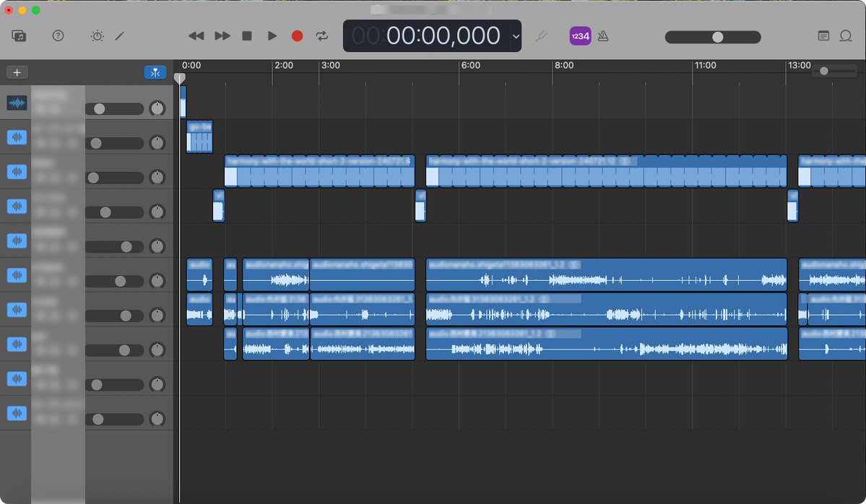Open Smart Controls
Image resolution: width=866 pixels, height=504 pixels.
98,36
